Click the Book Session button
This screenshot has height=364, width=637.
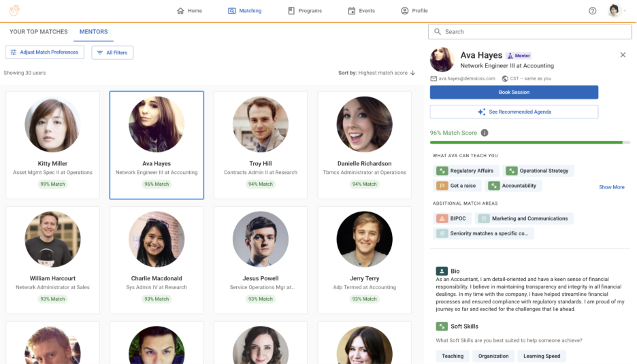point(514,93)
